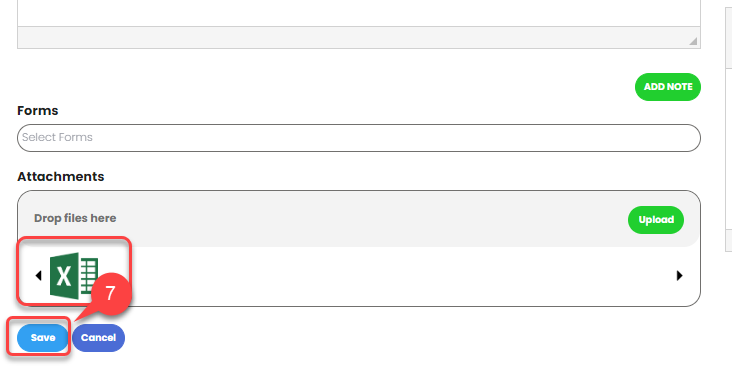Click the green Upload button
The image size is (732, 366).
(x=656, y=220)
